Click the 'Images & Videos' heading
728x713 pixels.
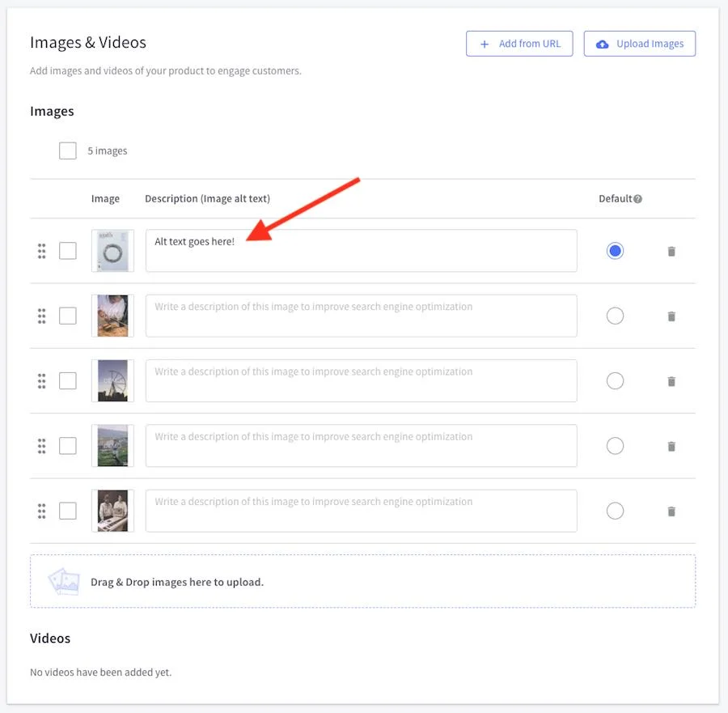click(88, 42)
